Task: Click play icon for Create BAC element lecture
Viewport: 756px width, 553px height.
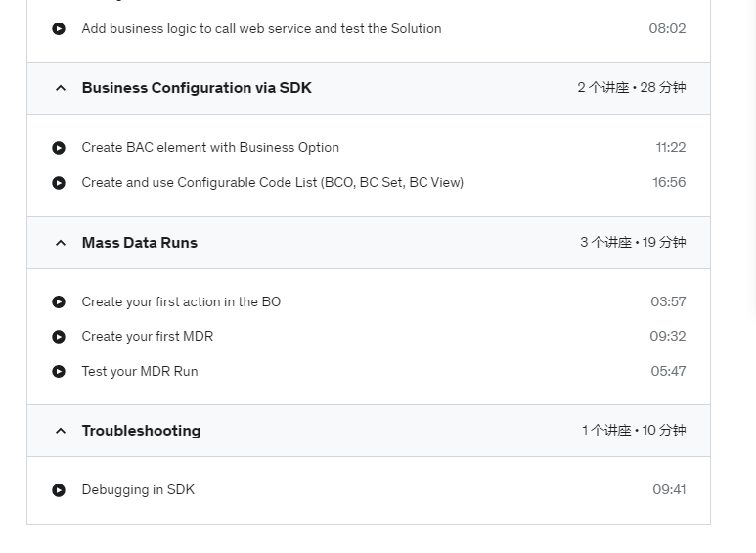Action: point(59,148)
